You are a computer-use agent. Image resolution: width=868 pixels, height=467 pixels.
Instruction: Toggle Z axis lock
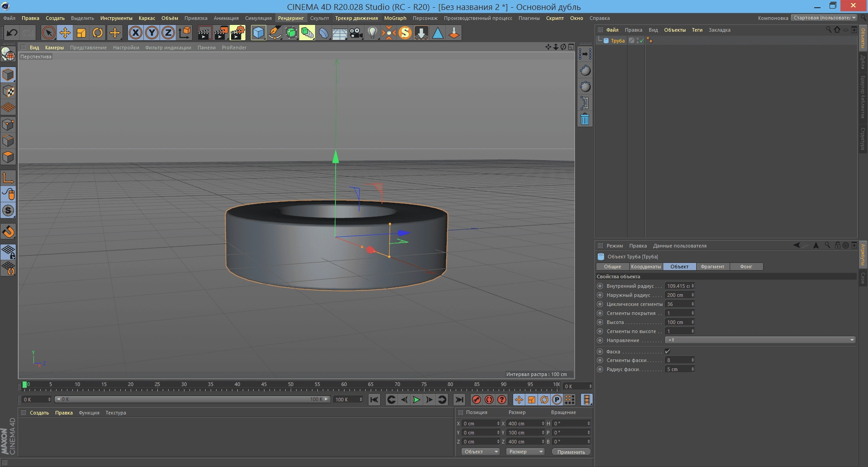168,33
